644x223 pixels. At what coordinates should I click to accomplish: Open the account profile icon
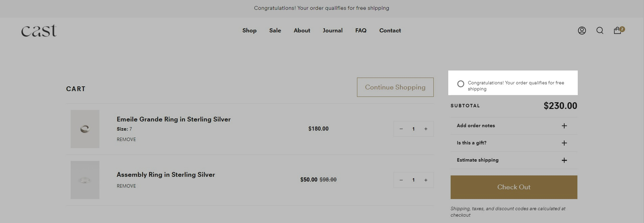click(x=581, y=31)
